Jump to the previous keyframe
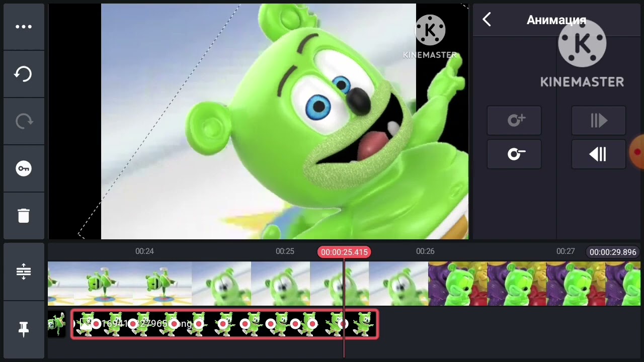644x362 pixels. coord(599,154)
